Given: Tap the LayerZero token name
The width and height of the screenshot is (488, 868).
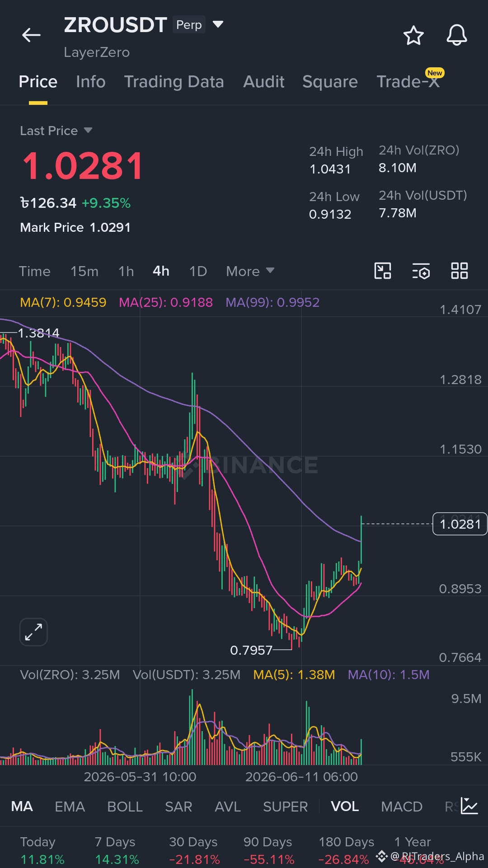Looking at the screenshot, I should (x=97, y=52).
